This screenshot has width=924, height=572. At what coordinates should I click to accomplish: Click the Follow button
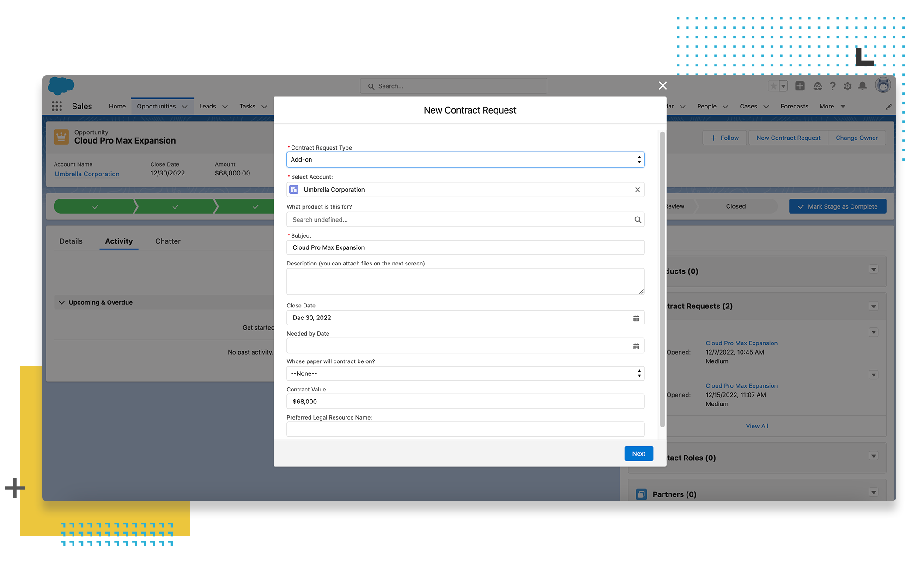(x=724, y=138)
